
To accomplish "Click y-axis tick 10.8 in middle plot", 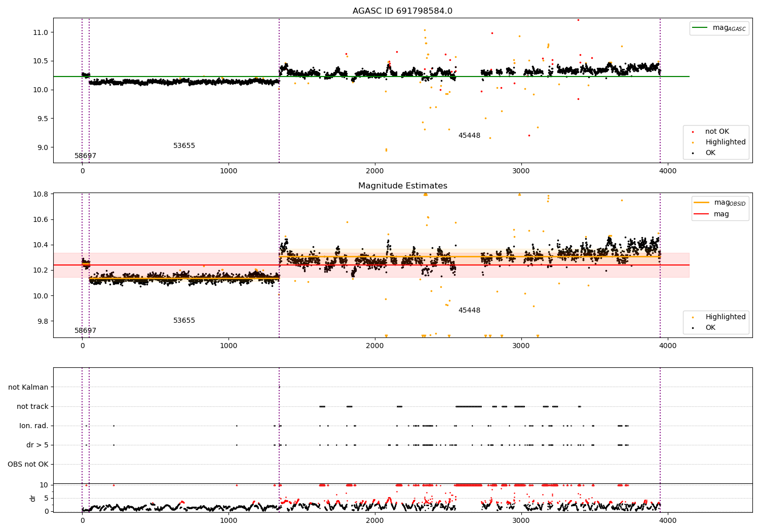I will (x=41, y=195).
